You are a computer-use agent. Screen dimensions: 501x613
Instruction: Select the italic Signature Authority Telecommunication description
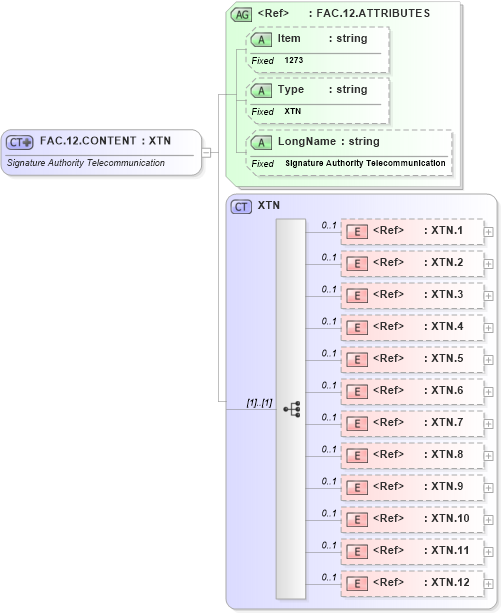[86, 163]
